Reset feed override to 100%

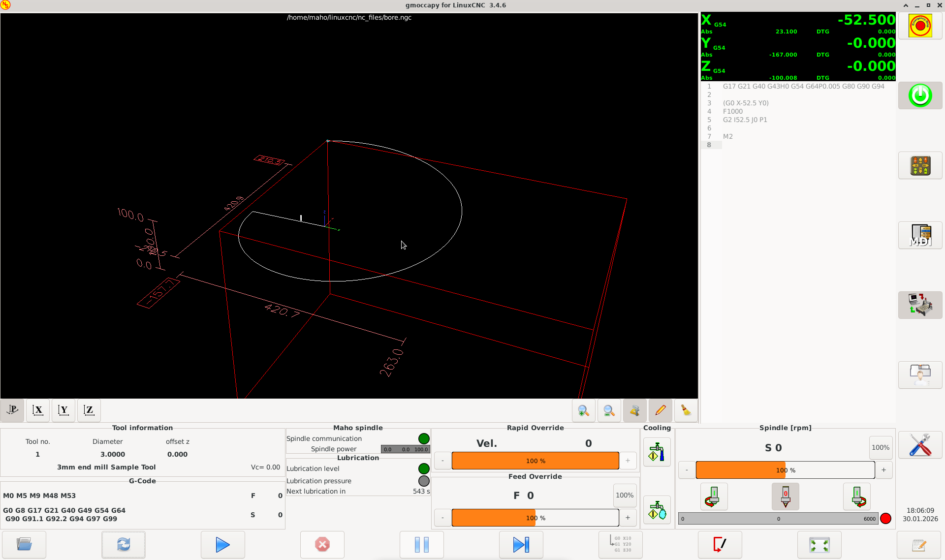[624, 496]
